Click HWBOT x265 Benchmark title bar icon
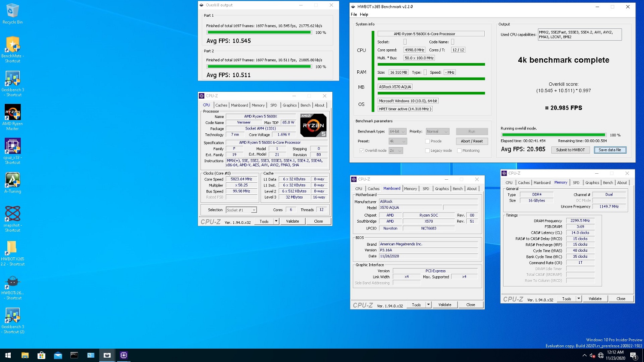 point(353,6)
